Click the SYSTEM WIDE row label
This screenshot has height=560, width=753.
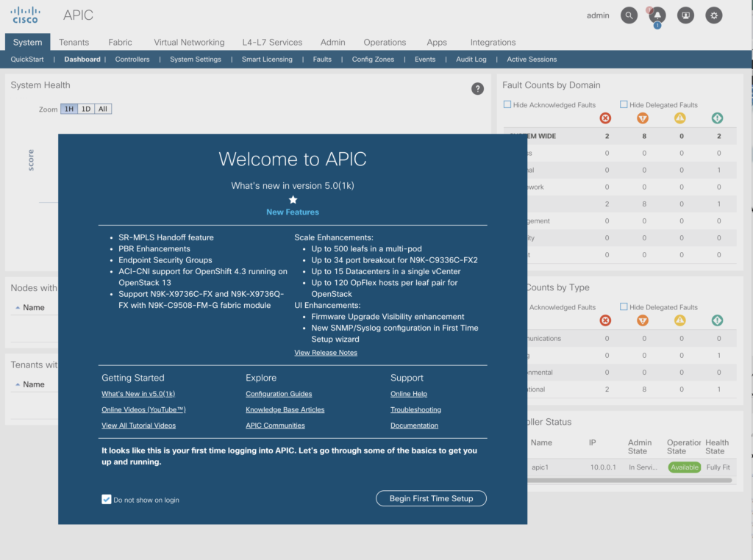pyautogui.click(x=541, y=136)
